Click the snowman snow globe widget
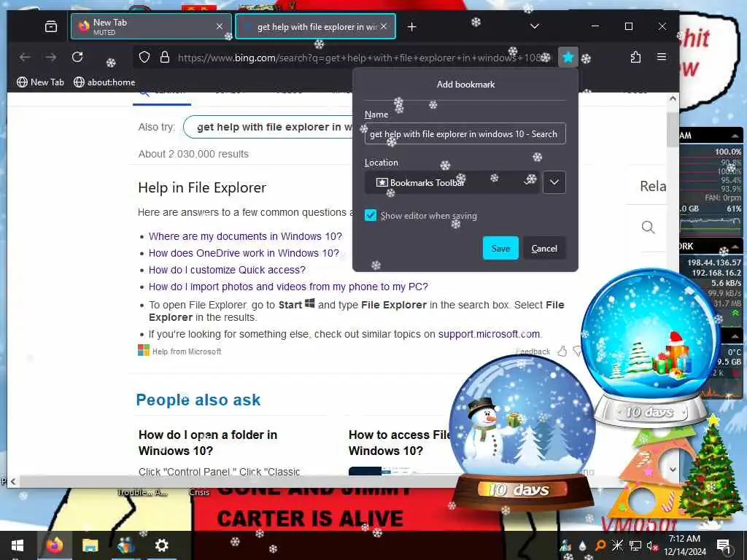 pos(522,431)
